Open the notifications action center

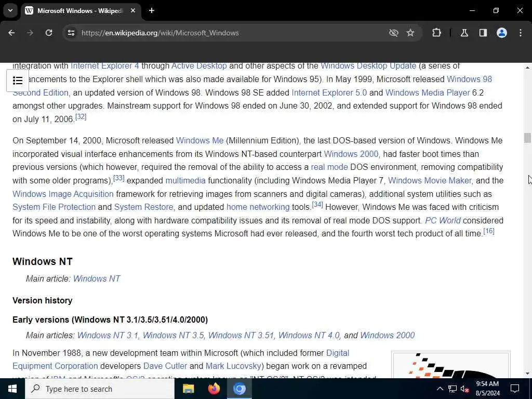pyautogui.click(x=515, y=389)
